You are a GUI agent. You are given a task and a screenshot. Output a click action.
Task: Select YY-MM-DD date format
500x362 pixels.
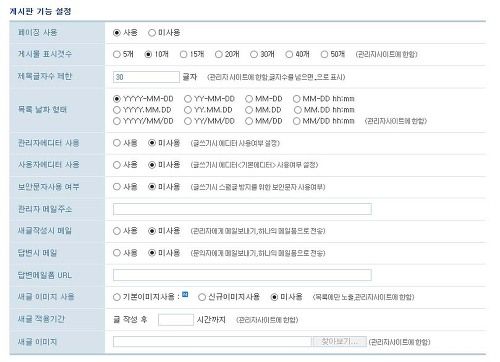(x=188, y=99)
